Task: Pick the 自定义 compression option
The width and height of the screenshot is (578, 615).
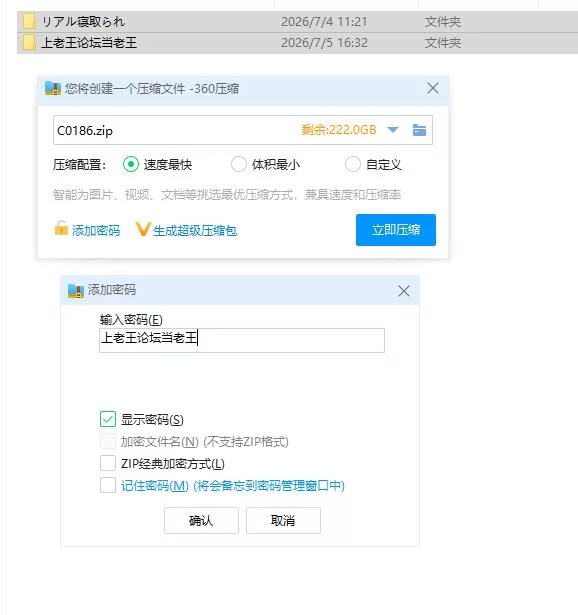Action: [353, 164]
